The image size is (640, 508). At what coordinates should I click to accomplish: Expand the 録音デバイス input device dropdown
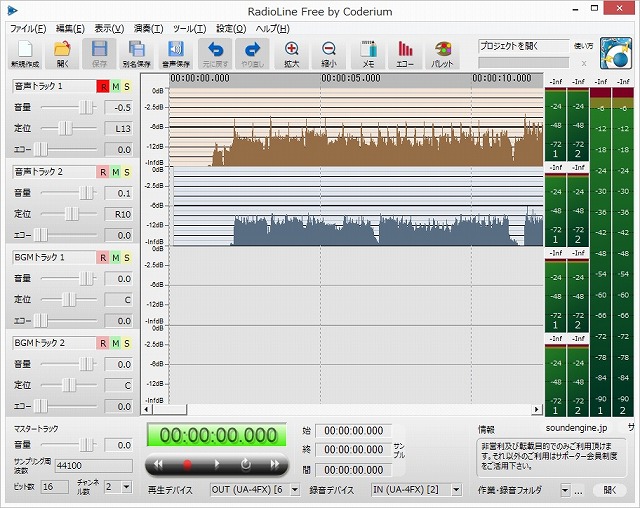coord(456,490)
